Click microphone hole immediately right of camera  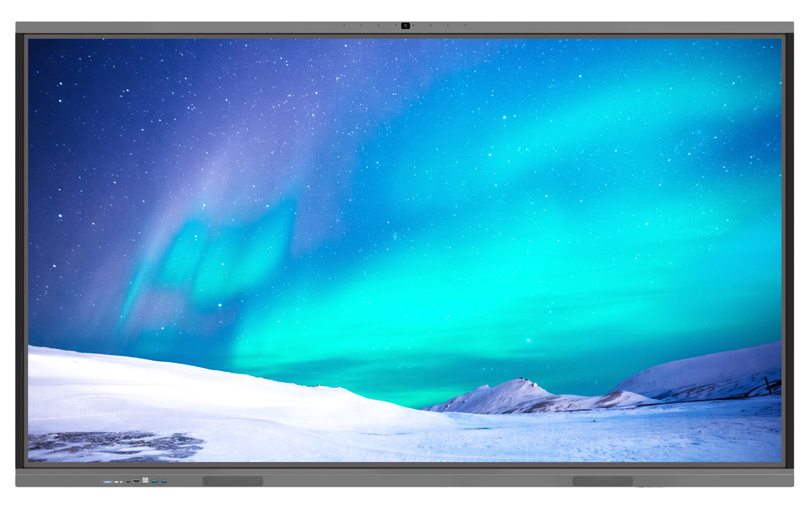(x=414, y=26)
